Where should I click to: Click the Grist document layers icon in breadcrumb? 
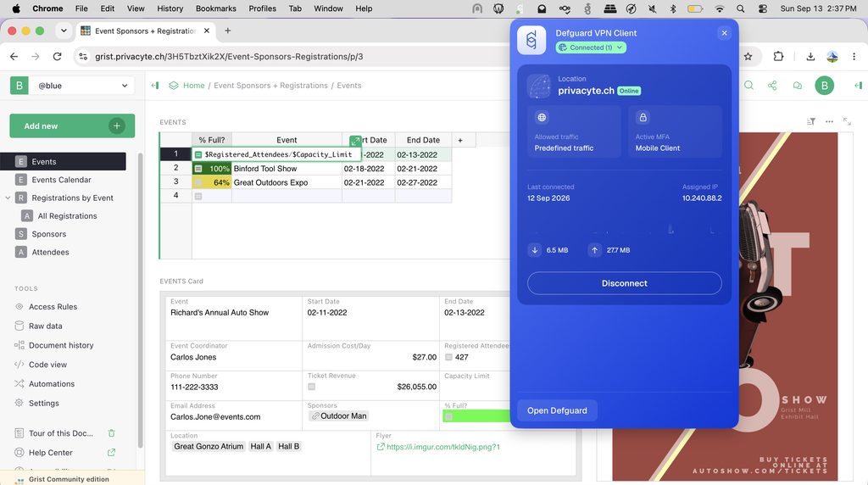point(173,86)
